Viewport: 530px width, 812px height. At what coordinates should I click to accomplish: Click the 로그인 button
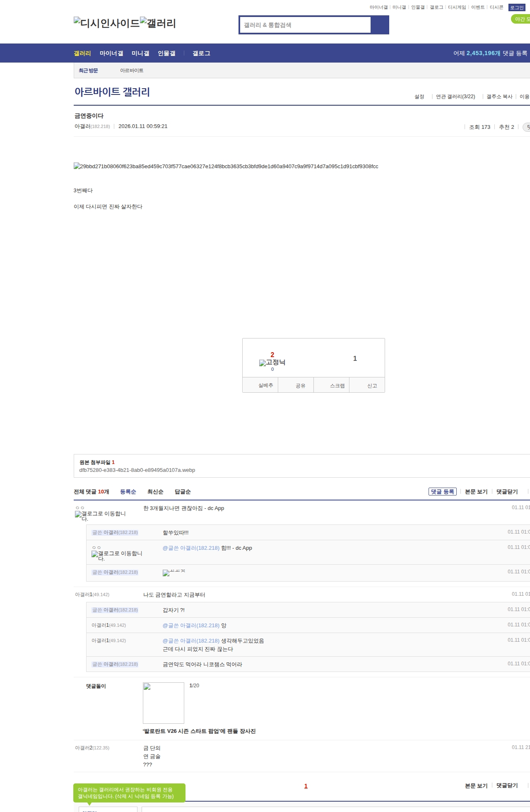517,7
